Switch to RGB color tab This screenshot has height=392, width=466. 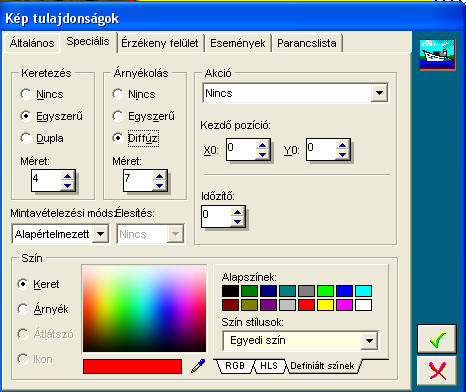pyautogui.click(x=235, y=366)
